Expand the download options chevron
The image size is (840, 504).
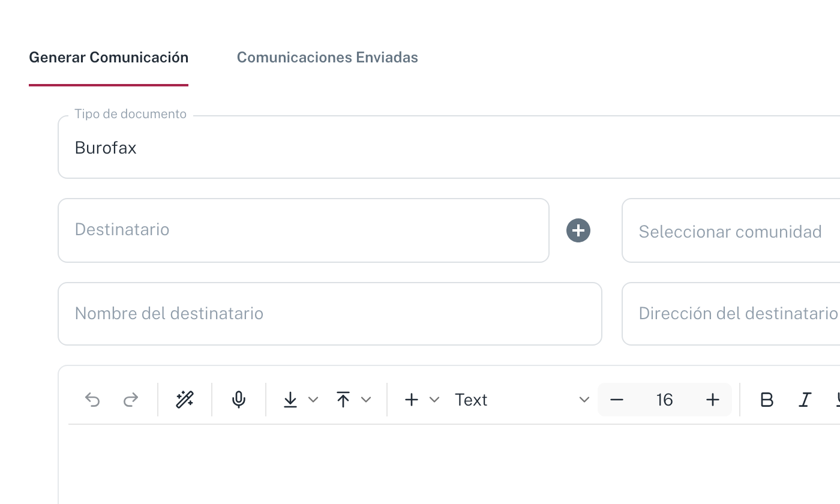[x=313, y=400]
